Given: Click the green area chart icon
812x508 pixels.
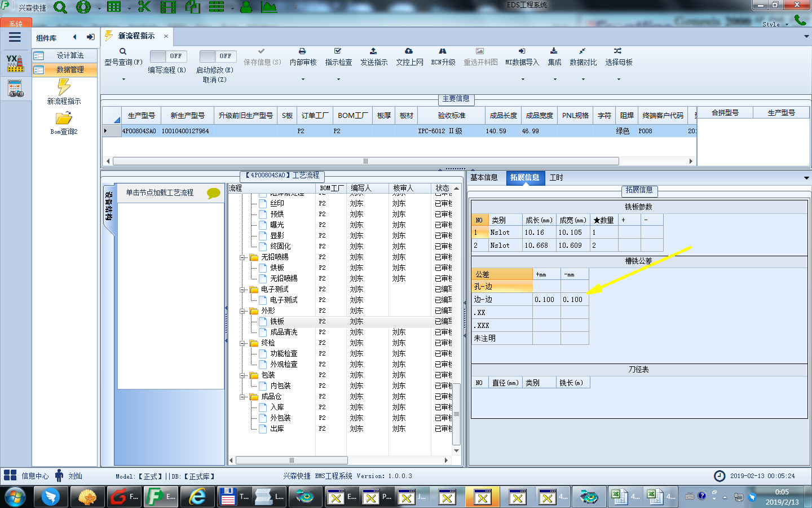Looking at the screenshot, I should (x=269, y=7).
